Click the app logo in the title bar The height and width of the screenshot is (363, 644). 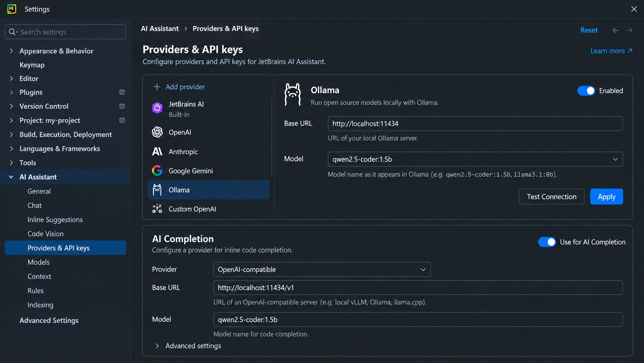point(12,9)
